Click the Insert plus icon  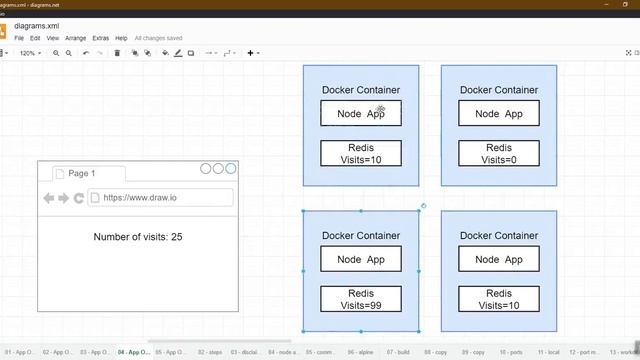(x=251, y=53)
